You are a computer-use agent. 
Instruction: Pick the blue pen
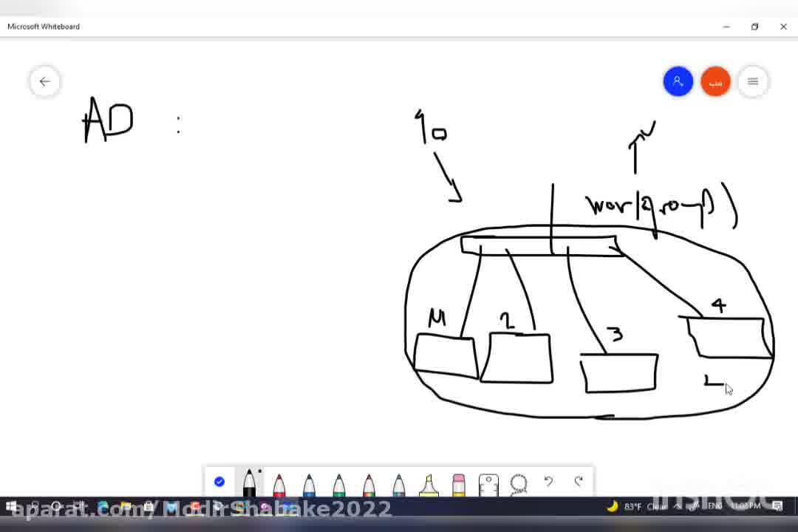click(309, 484)
